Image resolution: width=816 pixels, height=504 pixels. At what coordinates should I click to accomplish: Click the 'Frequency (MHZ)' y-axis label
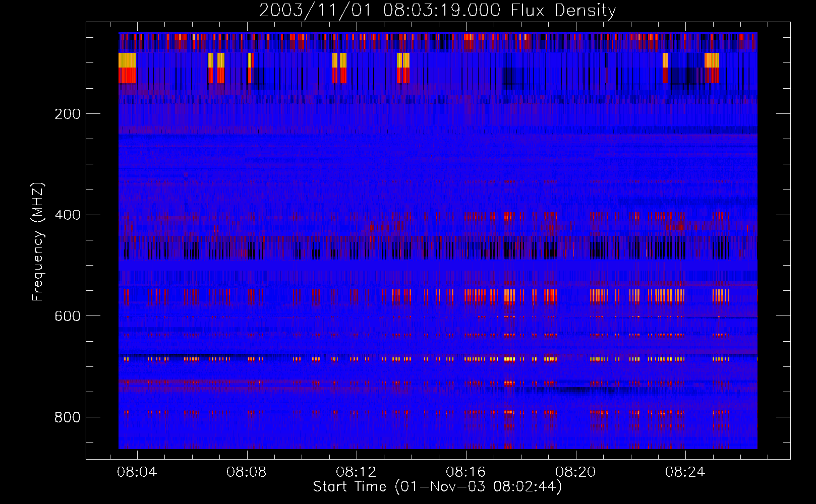[x=38, y=242]
